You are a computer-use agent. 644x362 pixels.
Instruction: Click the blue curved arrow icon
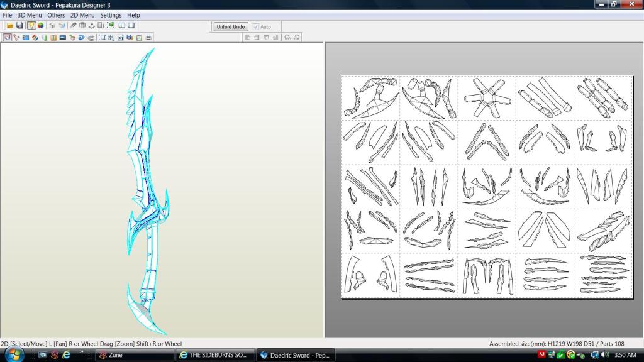[81, 37]
